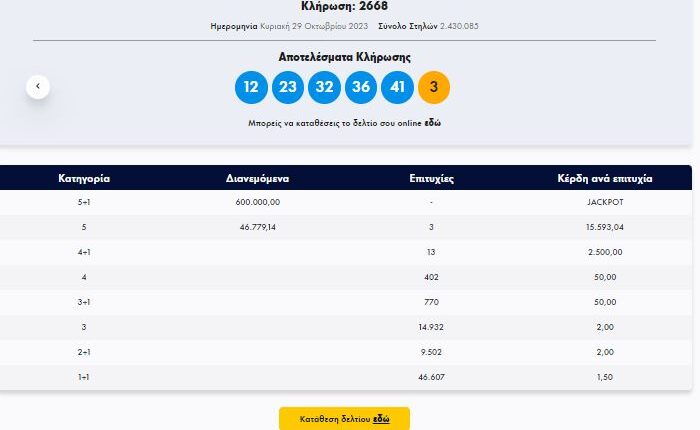Select the 'Επιτυχίες' column header
The image size is (700, 430).
tap(432, 178)
